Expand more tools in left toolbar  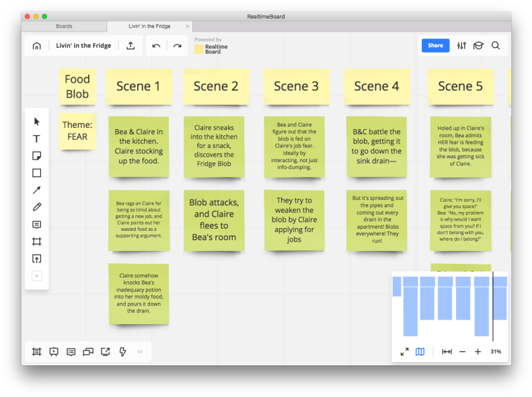pyautogui.click(x=37, y=276)
